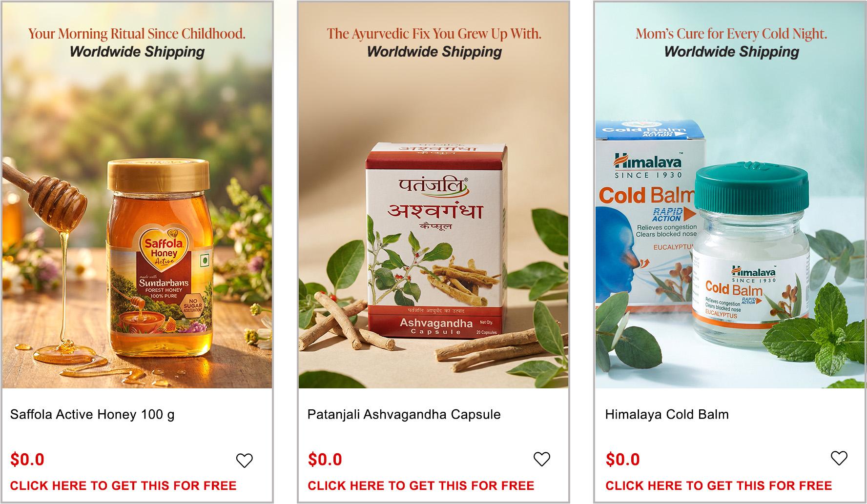
Task: Open Saffola Active Honey 100 g title
Action: (92, 415)
